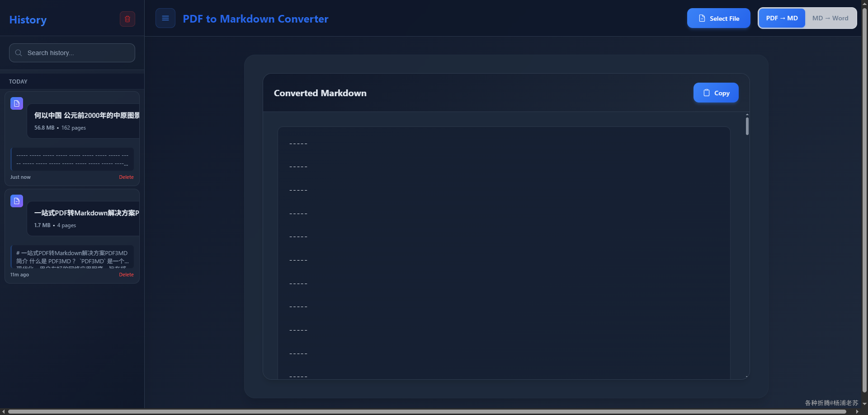Delete the 何以中国 history entry
The image size is (868, 415).
(x=126, y=177)
